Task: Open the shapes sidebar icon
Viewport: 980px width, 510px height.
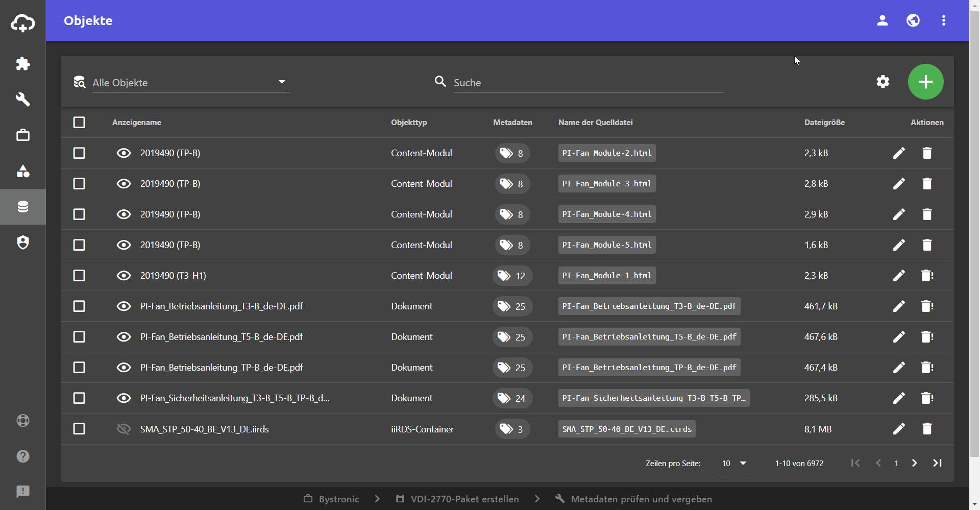Action: click(x=23, y=171)
